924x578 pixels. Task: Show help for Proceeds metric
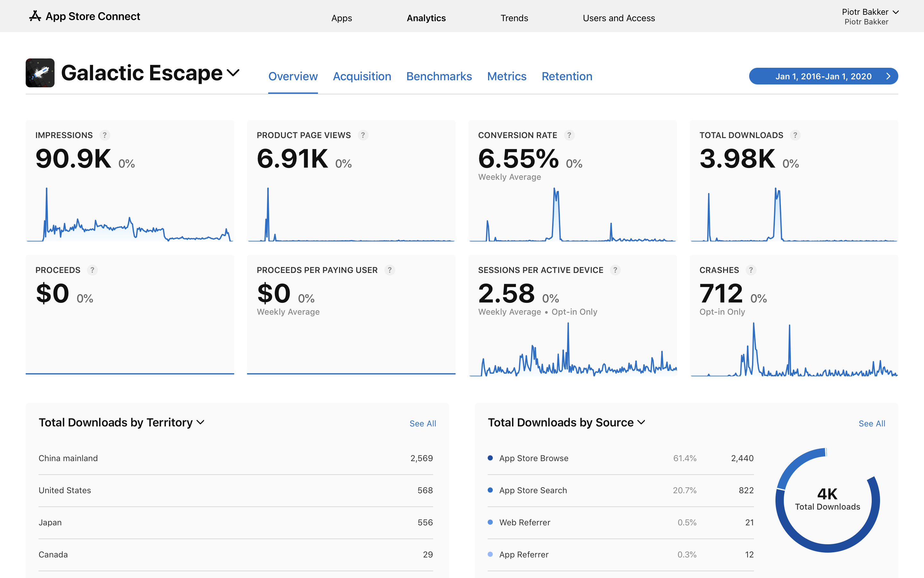(92, 270)
